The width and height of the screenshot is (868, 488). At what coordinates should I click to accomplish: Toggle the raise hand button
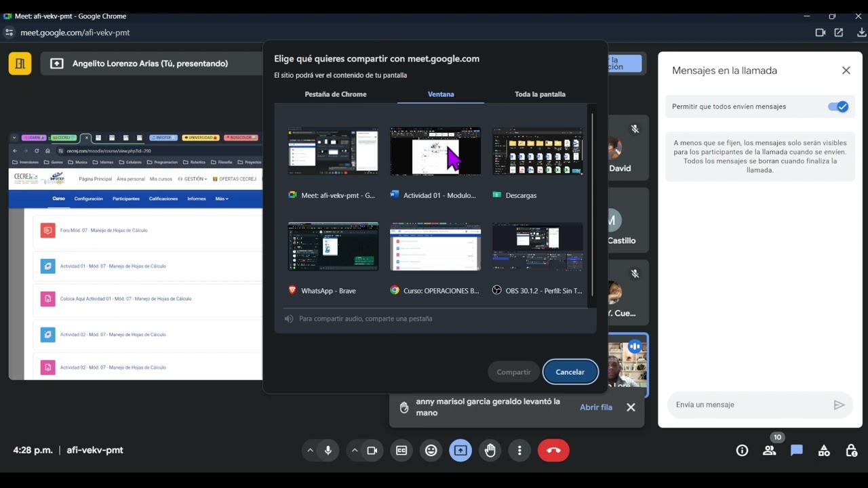point(490,451)
